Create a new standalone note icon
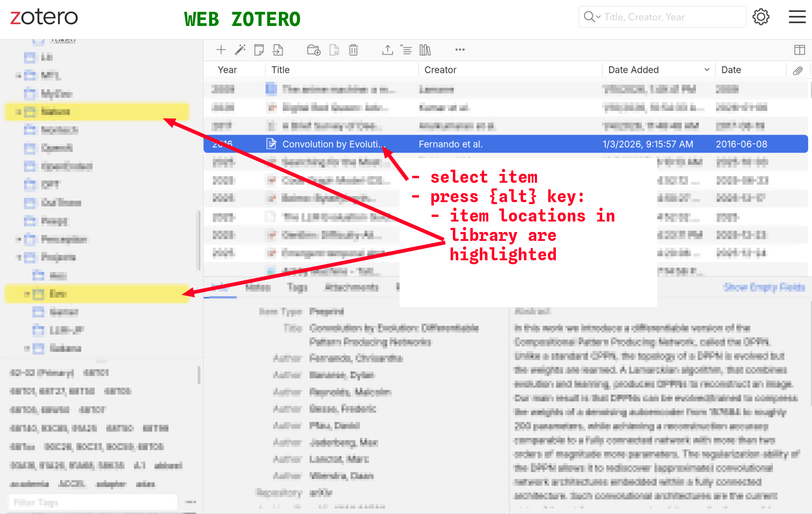This screenshot has width=812, height=514. click(259, 50)
